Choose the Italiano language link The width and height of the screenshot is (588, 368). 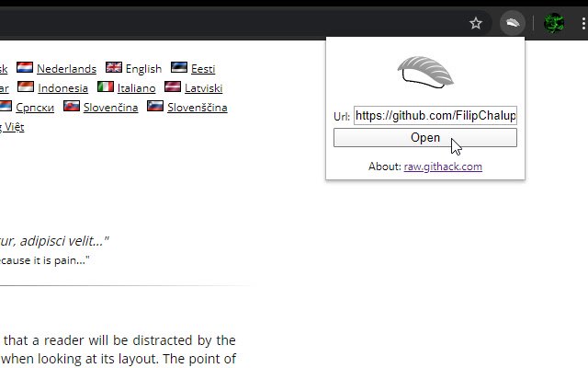[137, 88]
